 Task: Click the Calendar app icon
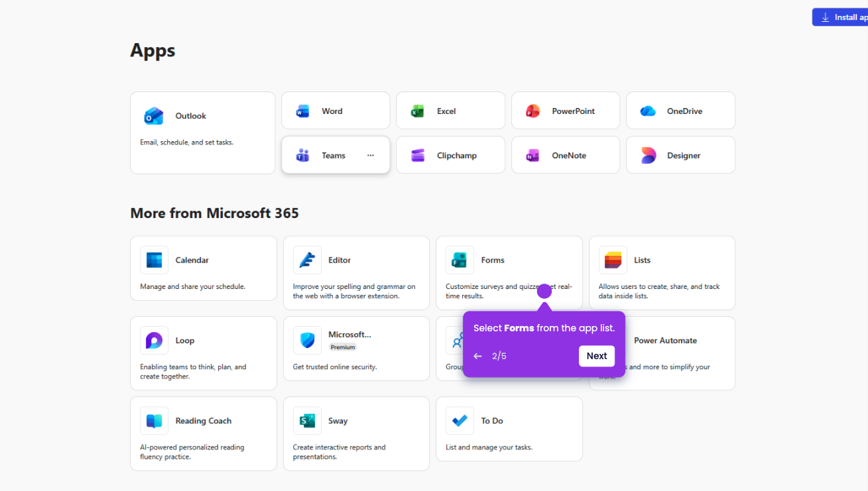[154, 260]
